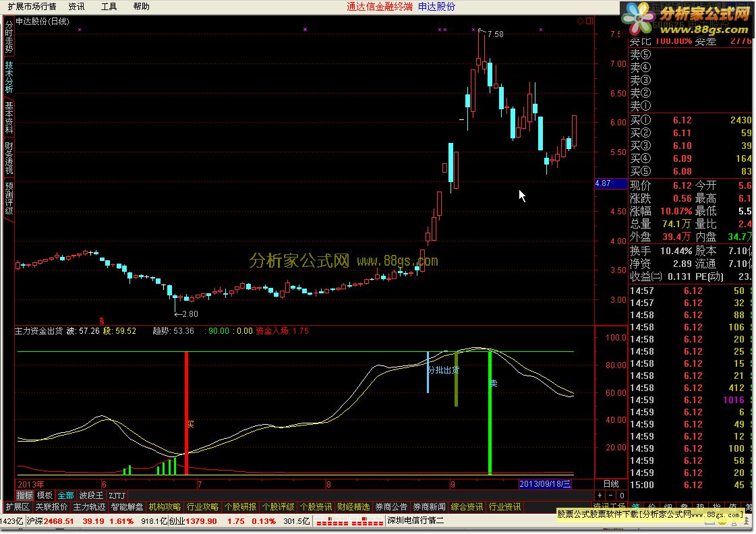The width and height of the screenshot is (756, 534).
Task: Click the minus zoom button below 日线
Action: click(x=611, y=496)
